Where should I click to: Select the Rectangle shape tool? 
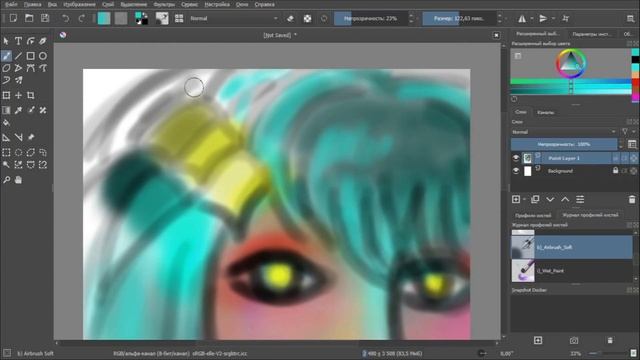point(31,56)
